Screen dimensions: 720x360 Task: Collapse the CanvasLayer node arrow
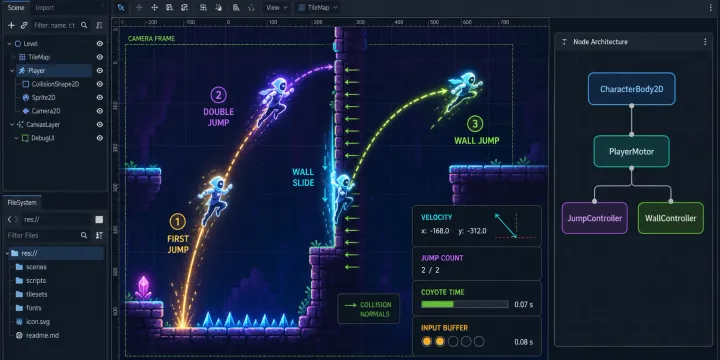[12, 124]
